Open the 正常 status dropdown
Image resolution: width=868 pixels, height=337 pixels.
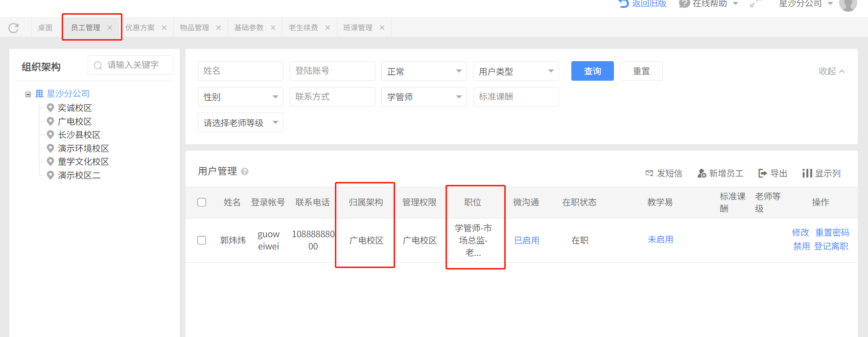click(424, 71)
